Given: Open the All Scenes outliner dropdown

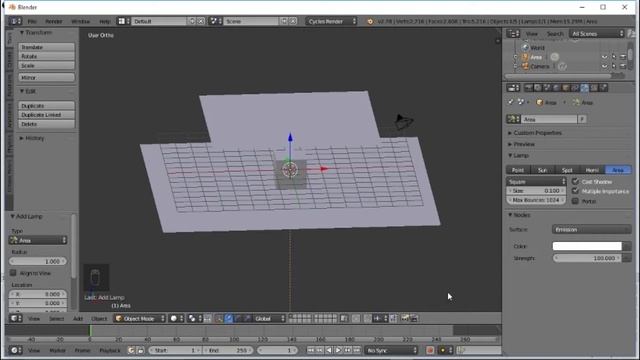Looking at the screenshot, I should click(597, 33).
